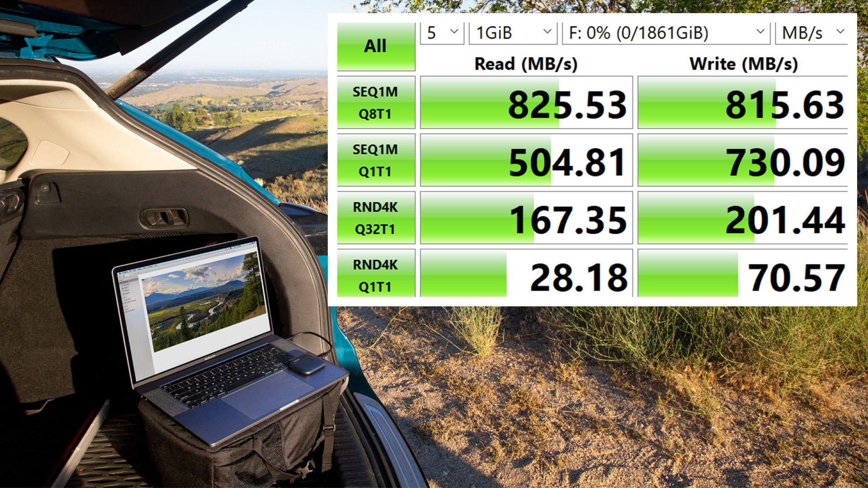
Task: Expand the MB/s unit dropdown
Action: coord(811,33)
